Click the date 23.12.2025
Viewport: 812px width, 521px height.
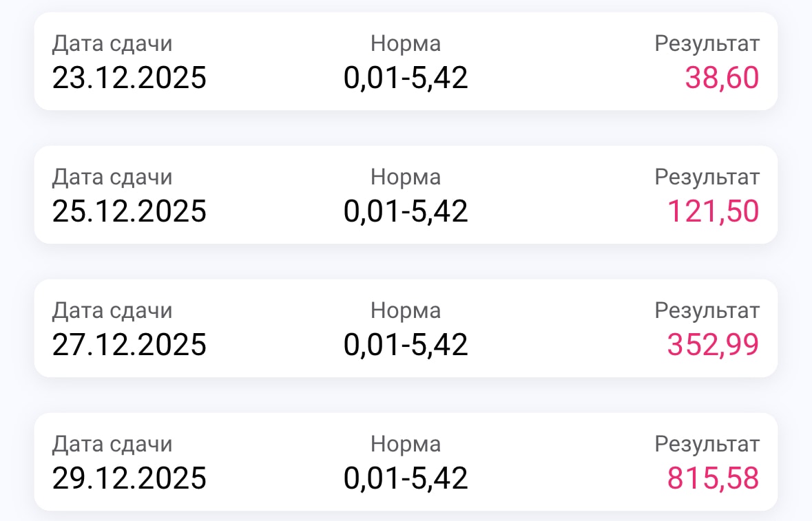coord(129,78)
